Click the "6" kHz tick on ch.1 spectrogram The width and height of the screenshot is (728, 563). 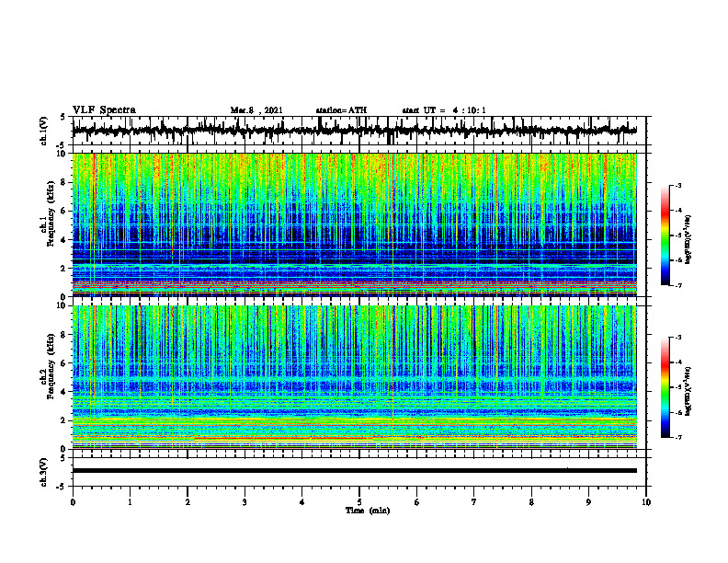click(x=64, y=211)
